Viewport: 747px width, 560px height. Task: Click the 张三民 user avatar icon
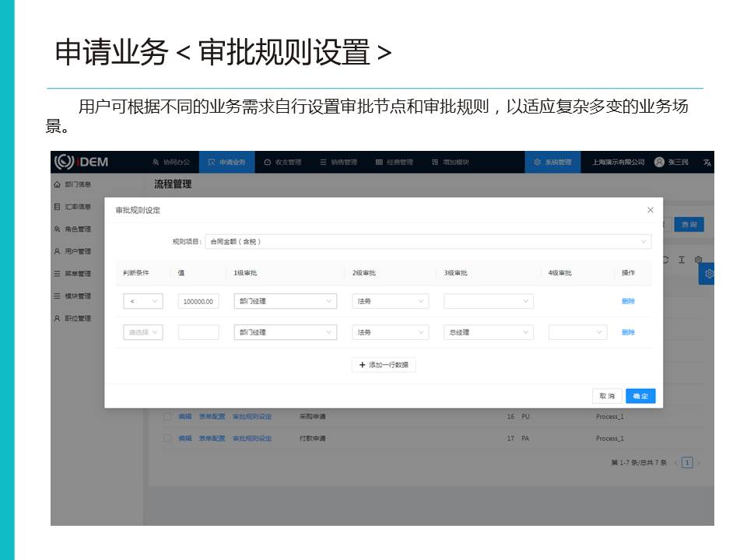point(659,163)
